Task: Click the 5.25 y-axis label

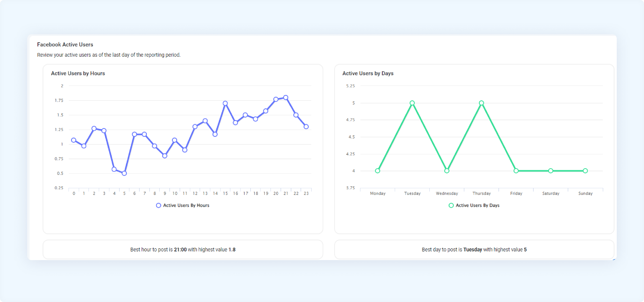Action: coord(350,86)
